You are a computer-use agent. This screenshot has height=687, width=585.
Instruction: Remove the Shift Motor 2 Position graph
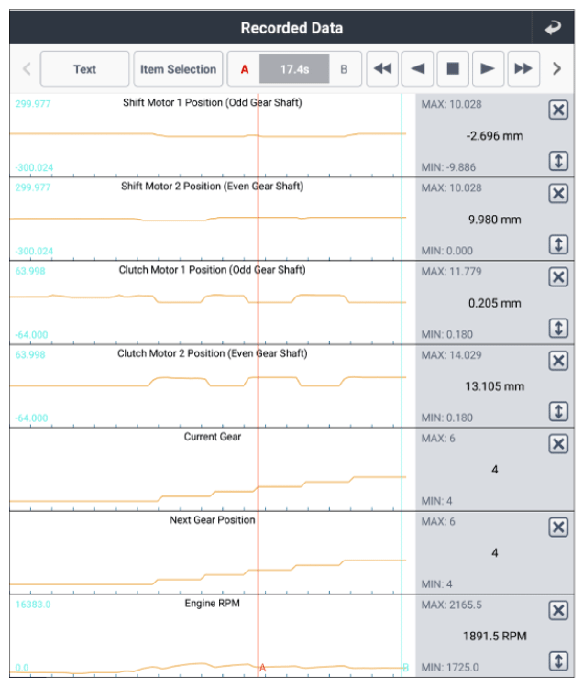(x=558, y=193)
